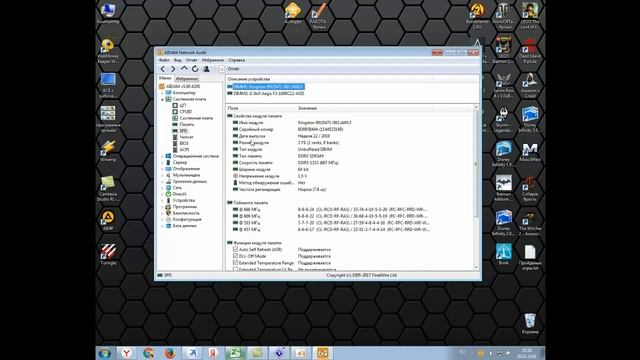This screenshot has width=640, height=360.
Task: Expand the Операционная система node
Action: point(162,156)
